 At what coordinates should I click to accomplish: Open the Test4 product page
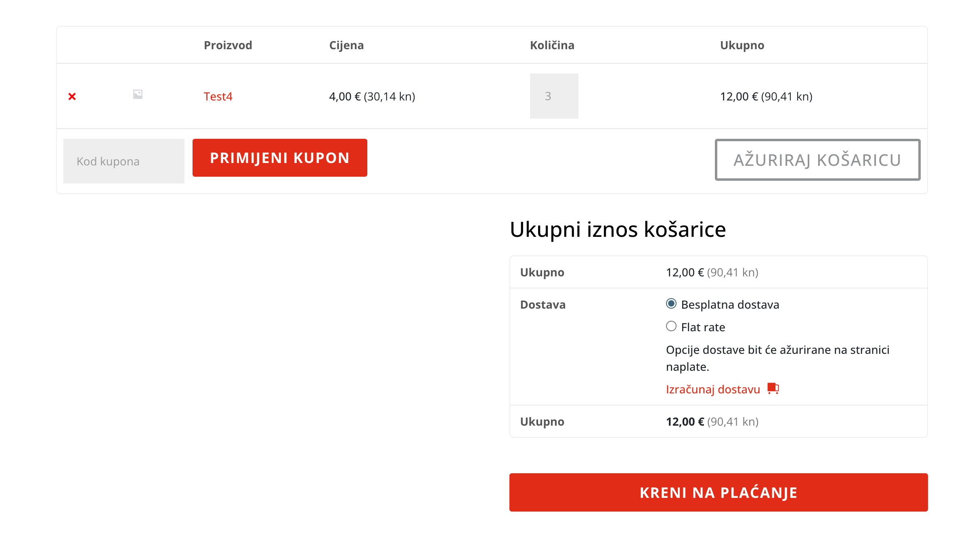coord(218,96)
